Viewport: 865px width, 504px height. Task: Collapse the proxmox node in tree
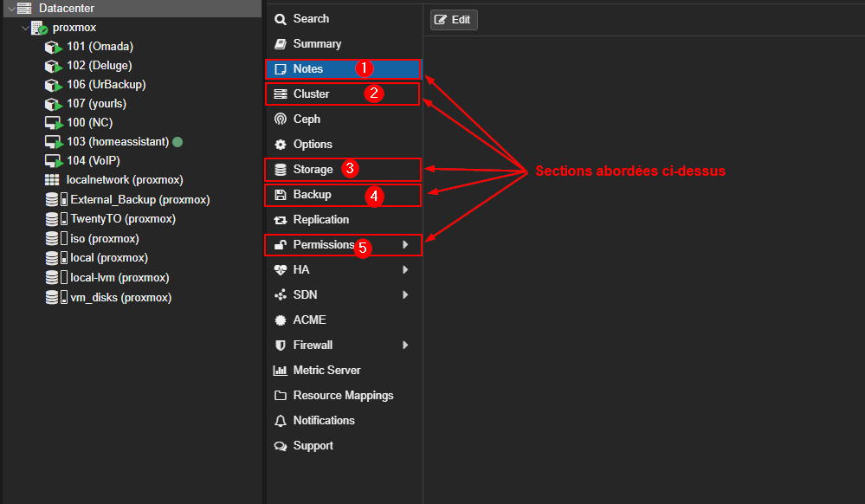pyautogui.click(x=25, y=28)
